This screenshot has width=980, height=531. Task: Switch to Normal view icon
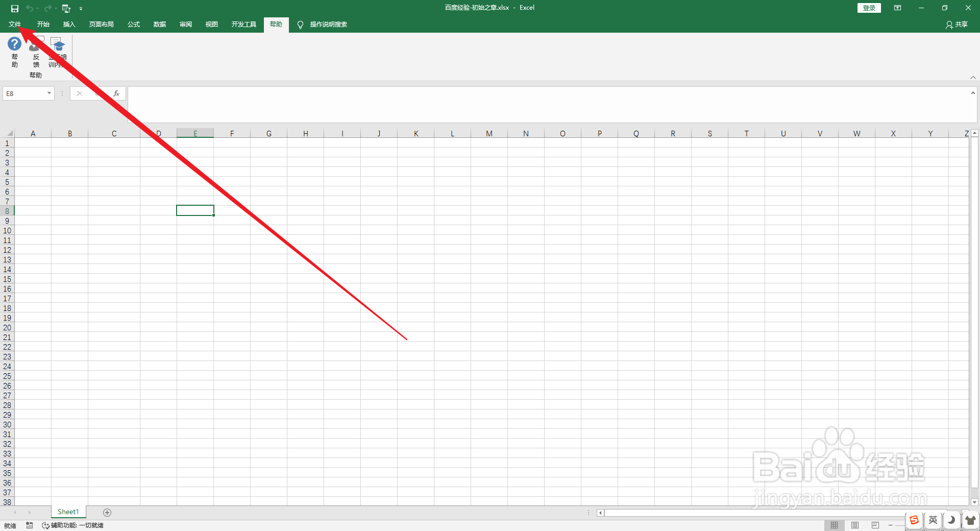[834, 525]
